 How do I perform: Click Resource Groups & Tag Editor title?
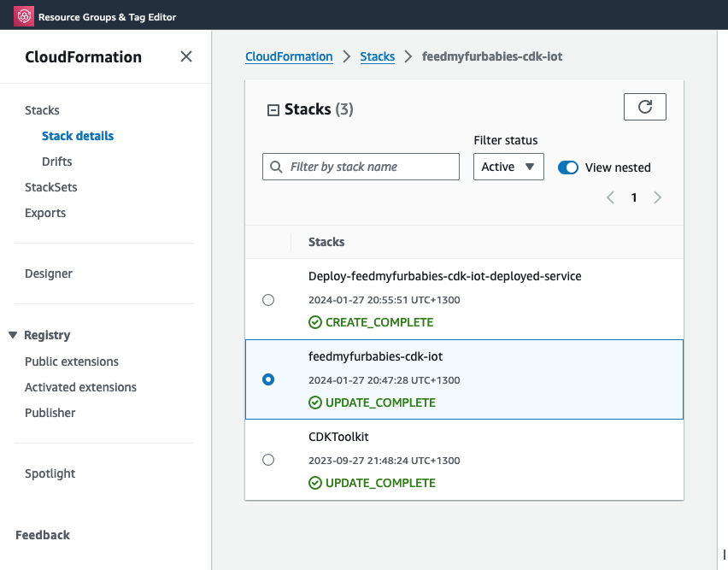point(108,17)
